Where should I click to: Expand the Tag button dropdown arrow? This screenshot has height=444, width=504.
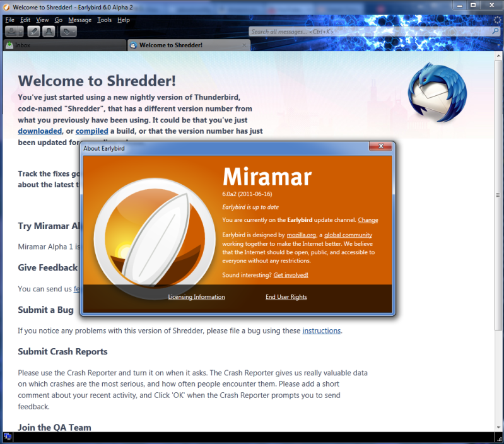point(73,32)
